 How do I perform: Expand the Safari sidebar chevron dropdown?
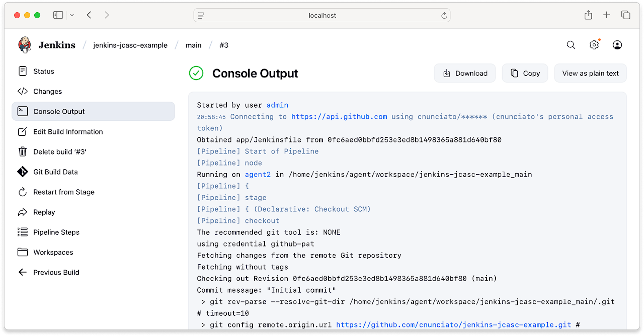click(x=72, y=15)
